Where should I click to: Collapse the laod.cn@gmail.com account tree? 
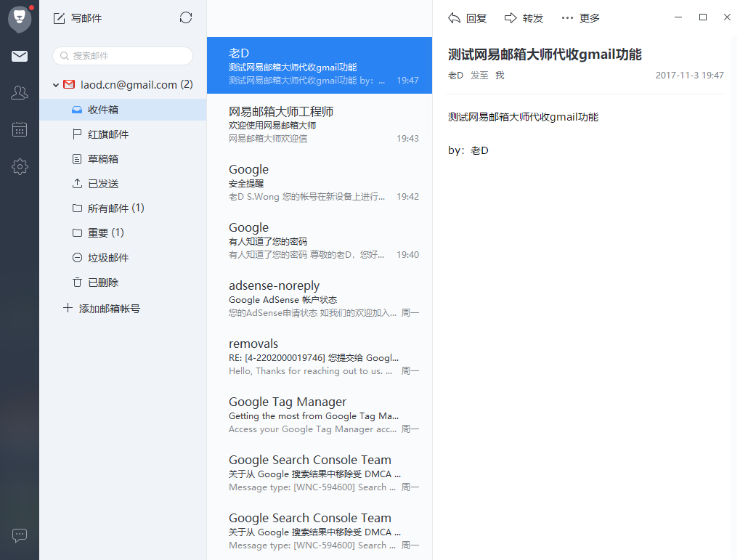click(x=56, y=85)
